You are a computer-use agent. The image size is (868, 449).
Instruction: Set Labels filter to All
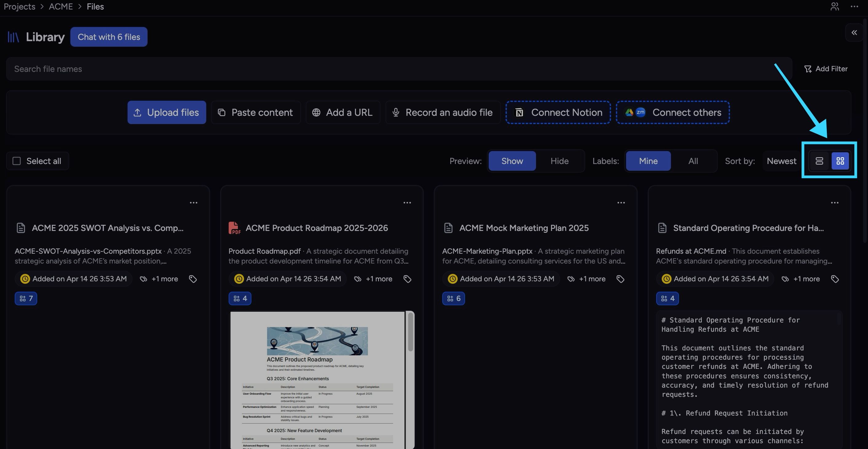click(x=693, y=161)
